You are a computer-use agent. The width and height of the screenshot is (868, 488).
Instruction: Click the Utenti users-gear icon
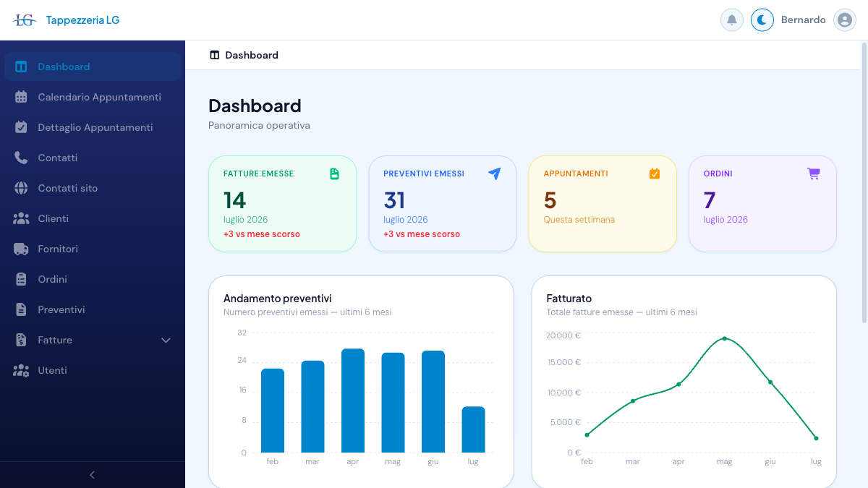21,370
